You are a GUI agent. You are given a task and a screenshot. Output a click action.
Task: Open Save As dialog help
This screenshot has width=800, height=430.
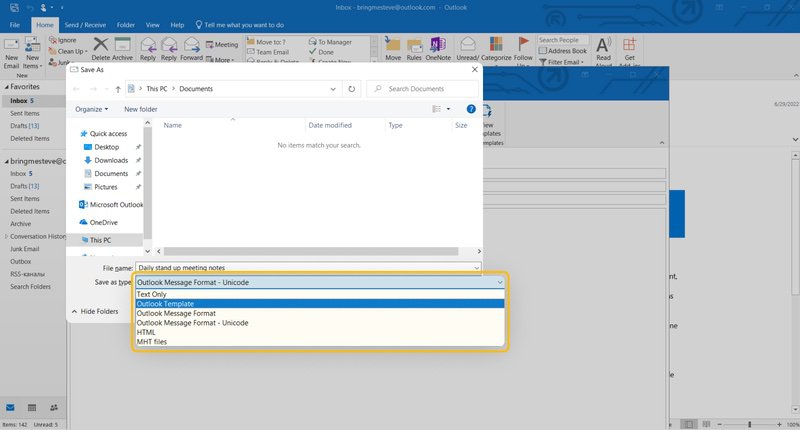(x=471, y=109)
